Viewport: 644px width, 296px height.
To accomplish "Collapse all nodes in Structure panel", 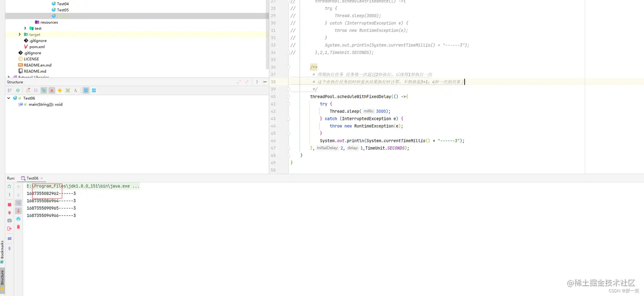I will [x=247, y=82].
